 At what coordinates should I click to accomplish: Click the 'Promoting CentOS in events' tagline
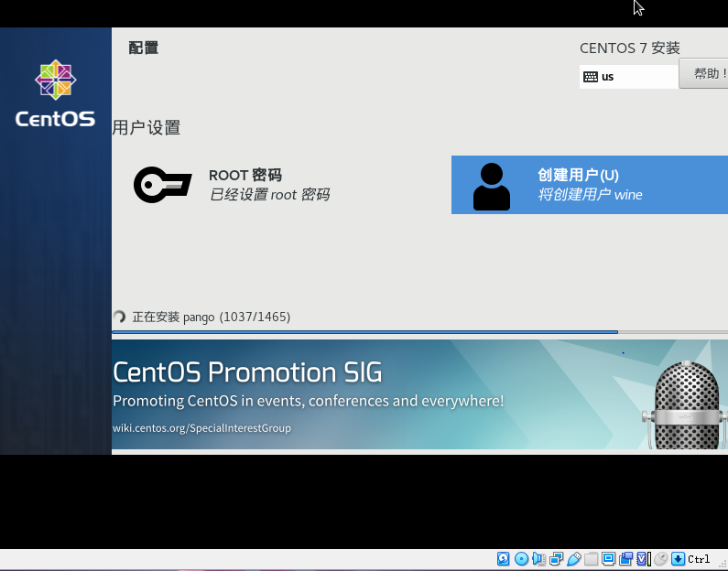(x=308, y=400)
